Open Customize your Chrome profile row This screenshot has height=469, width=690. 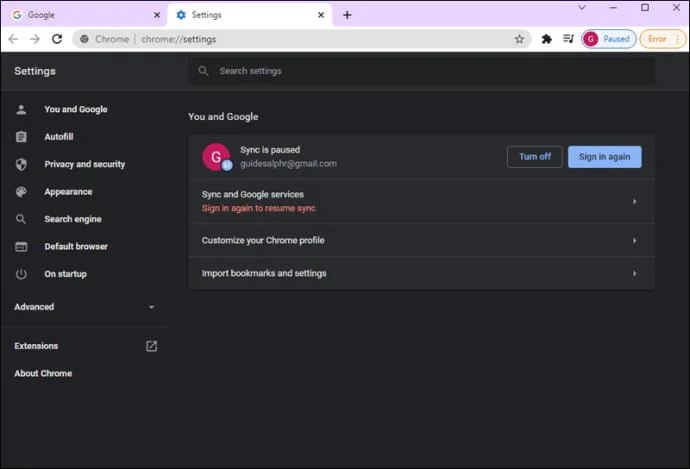click(422, 240)
